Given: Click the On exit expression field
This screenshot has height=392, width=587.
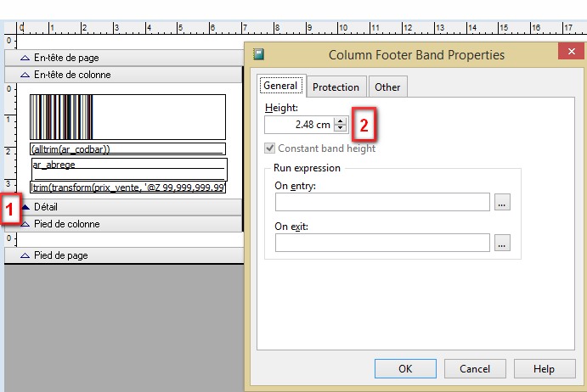Looking at the screenshot, I should [382, 243].
